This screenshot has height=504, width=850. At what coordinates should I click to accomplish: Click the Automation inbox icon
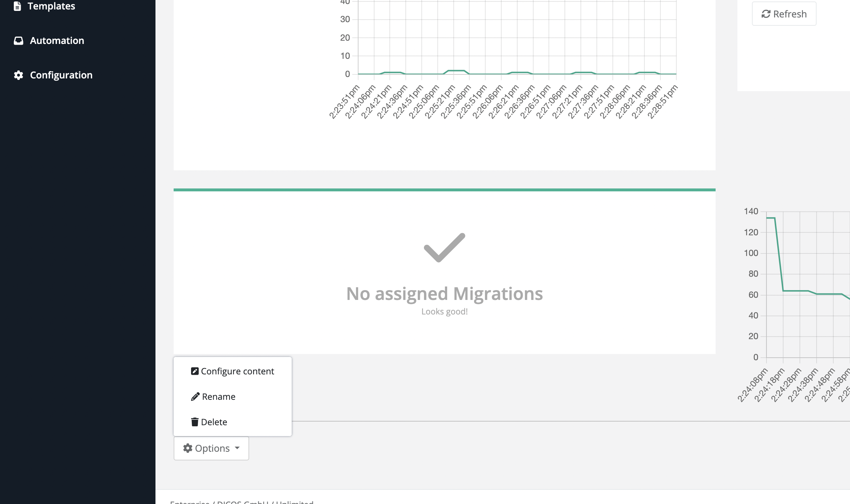coord(19,40)
